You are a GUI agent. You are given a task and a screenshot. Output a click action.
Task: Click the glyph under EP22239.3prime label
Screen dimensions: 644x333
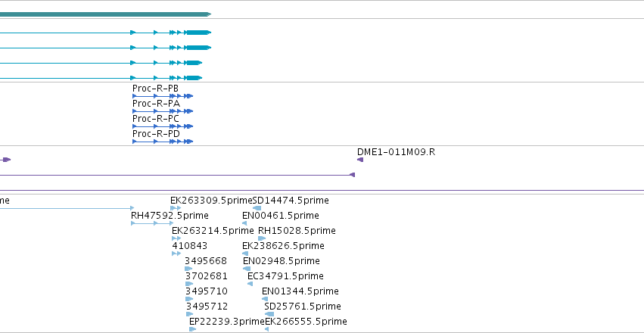pyautogui.click(x=193, y=329)
